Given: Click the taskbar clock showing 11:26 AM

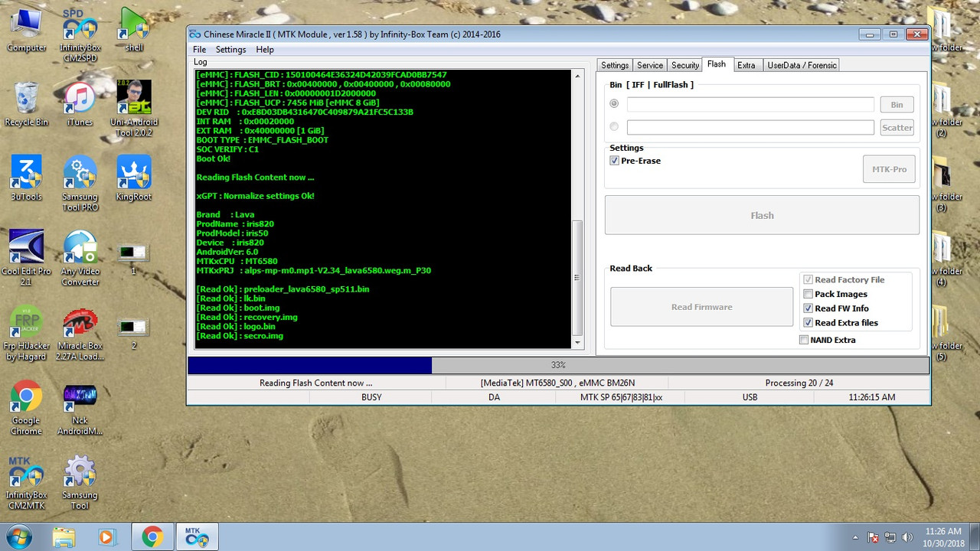Looking at the screenshot, I should [x=943, y=537].
